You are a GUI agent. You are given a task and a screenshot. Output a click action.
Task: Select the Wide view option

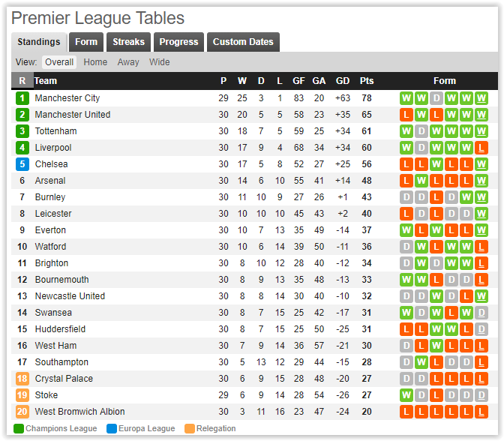tap(160, 62)
